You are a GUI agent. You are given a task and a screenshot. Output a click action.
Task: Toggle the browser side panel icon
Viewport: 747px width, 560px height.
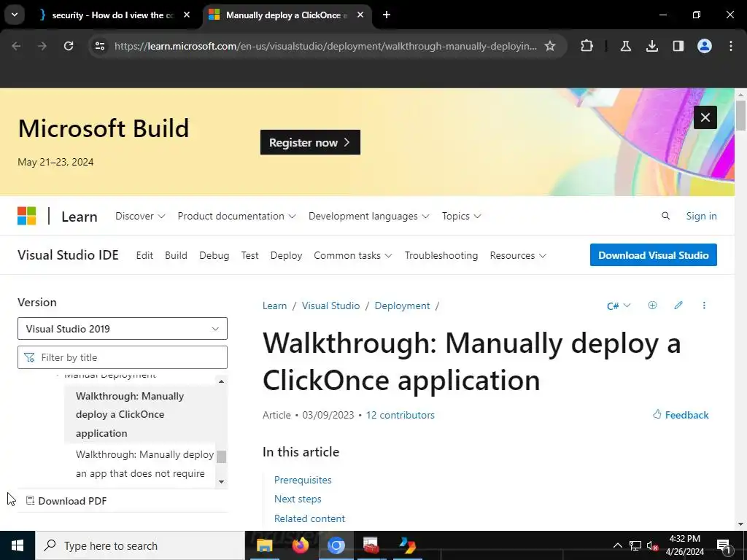678,46
